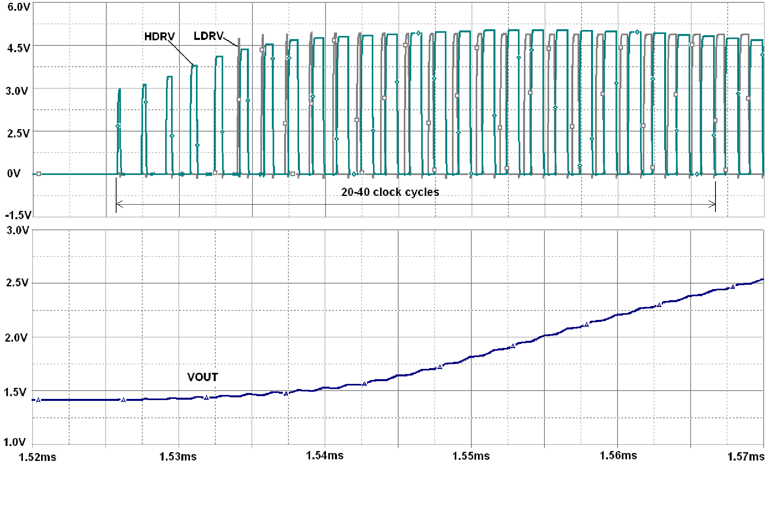Image resolution: width=770 pixels, height=532 pixels.
Task: Select the VOUT waveform label
Action: click(x=202, y=377)
